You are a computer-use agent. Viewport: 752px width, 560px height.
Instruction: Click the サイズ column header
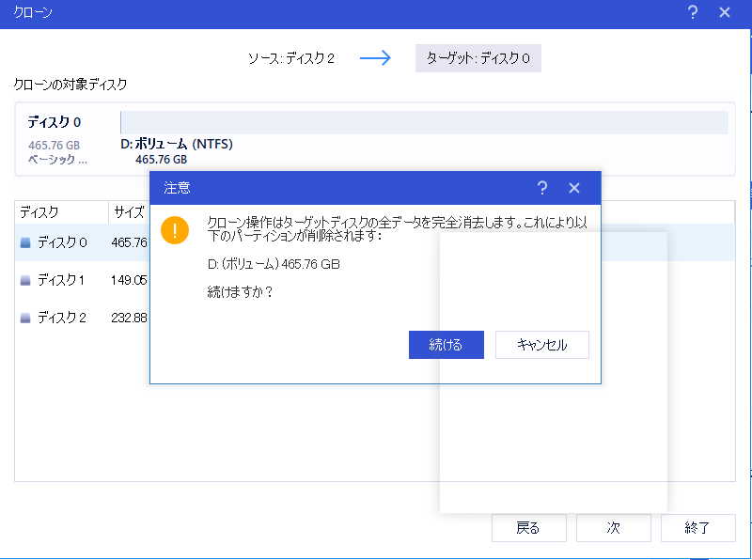[x=127, y=211]
